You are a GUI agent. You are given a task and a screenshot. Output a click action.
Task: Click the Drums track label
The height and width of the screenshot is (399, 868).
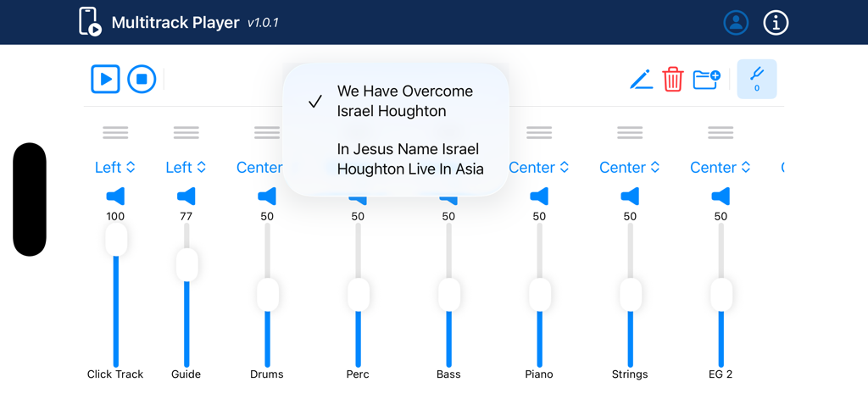coord(267,374)
